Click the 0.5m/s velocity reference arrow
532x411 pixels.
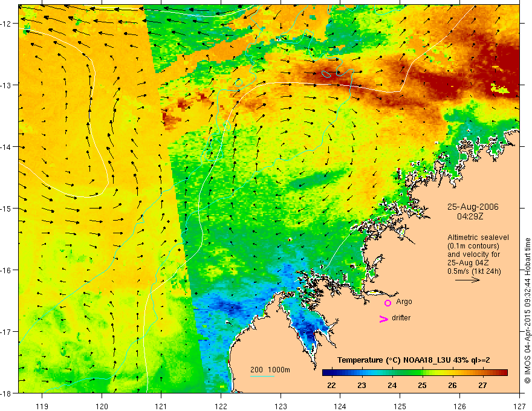point(467,280)
